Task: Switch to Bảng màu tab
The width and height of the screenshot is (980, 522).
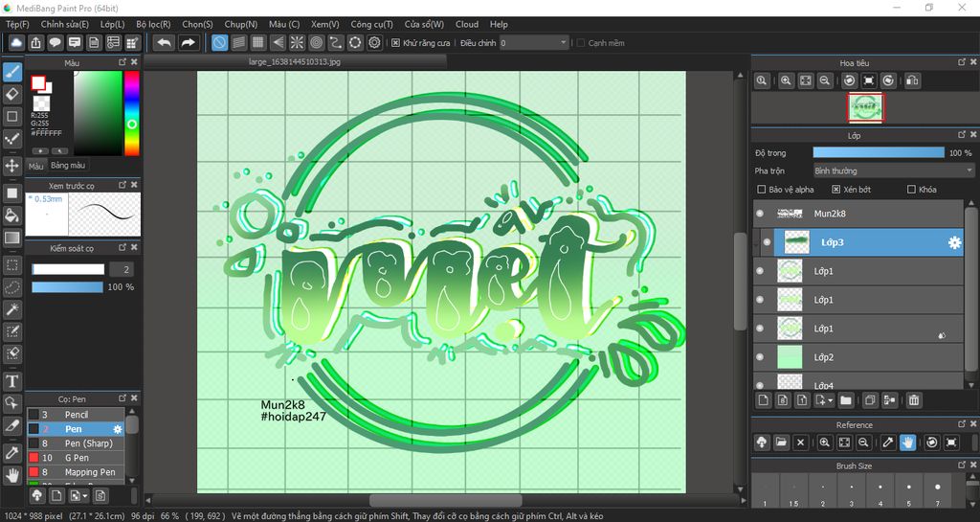Action: click(68, 166)
